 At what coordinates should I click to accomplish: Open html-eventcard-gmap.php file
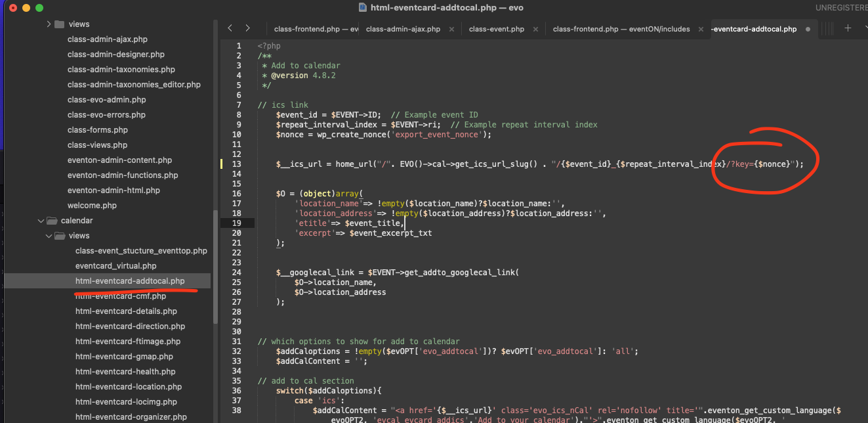[x=124, y=357]
